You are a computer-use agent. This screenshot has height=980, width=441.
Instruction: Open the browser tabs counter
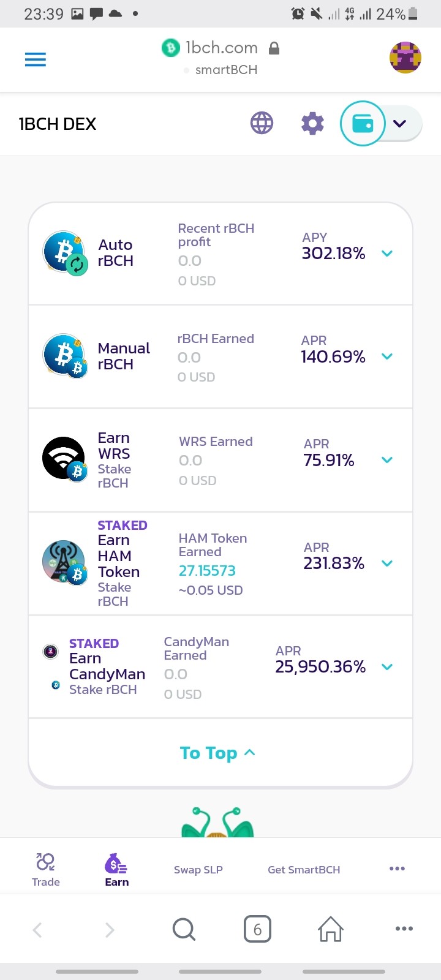(257, 929)
